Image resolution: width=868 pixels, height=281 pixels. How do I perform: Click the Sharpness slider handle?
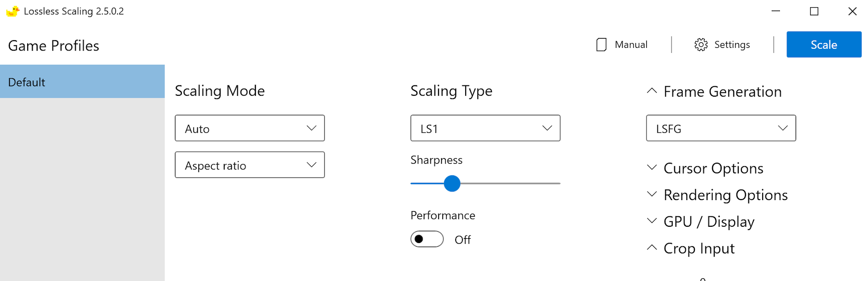[x=452, y=183]
